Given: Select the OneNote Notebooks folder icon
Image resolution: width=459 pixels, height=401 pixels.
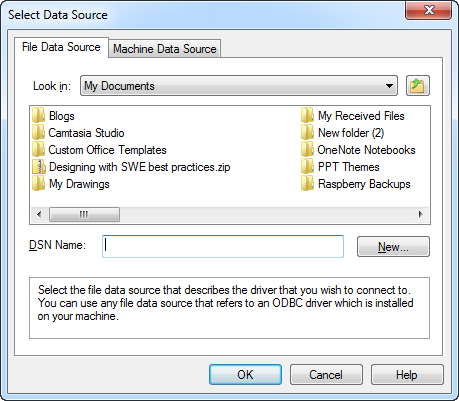Looking at the screenshot, I should click(307, 149).
